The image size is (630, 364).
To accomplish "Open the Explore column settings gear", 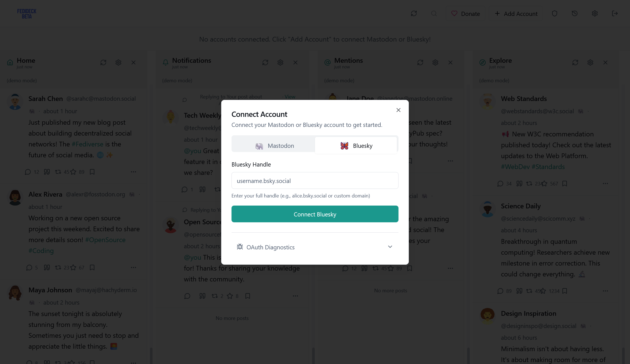I will [590, 62].
